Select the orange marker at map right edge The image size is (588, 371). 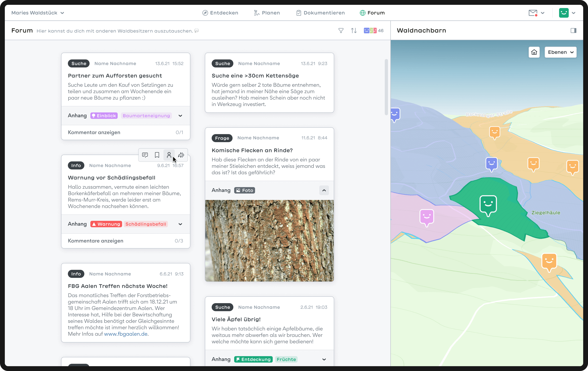click(572, 167)
